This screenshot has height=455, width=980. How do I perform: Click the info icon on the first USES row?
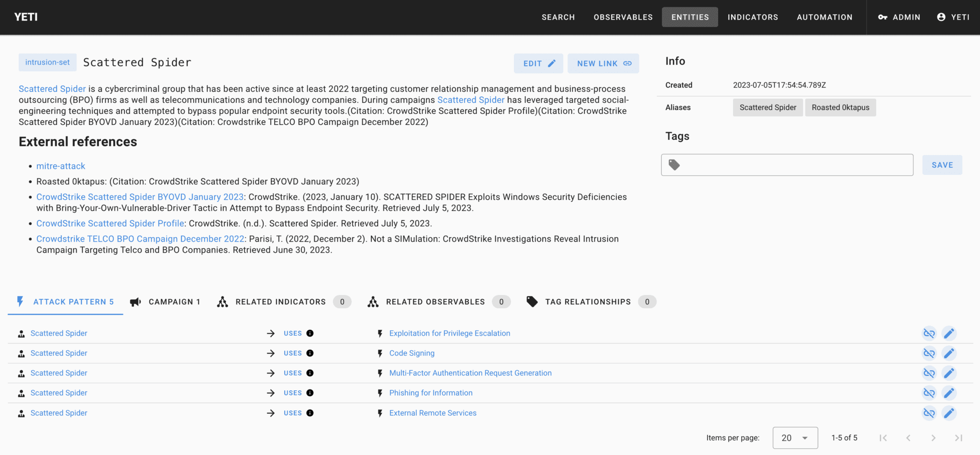pos(311,333)
